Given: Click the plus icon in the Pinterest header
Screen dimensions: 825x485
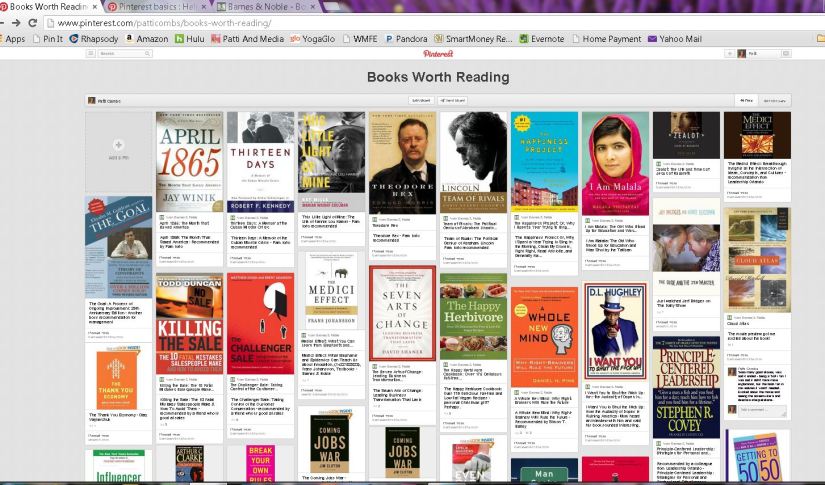Looking at the screenshot, I should (728, 53).
